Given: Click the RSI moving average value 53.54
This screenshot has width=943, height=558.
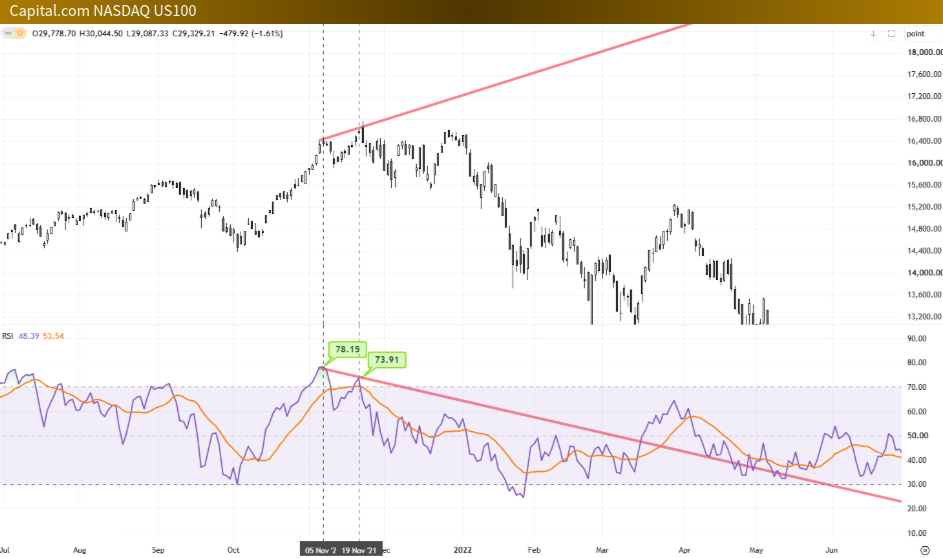Looking at the screenshot, I should 53,336.
